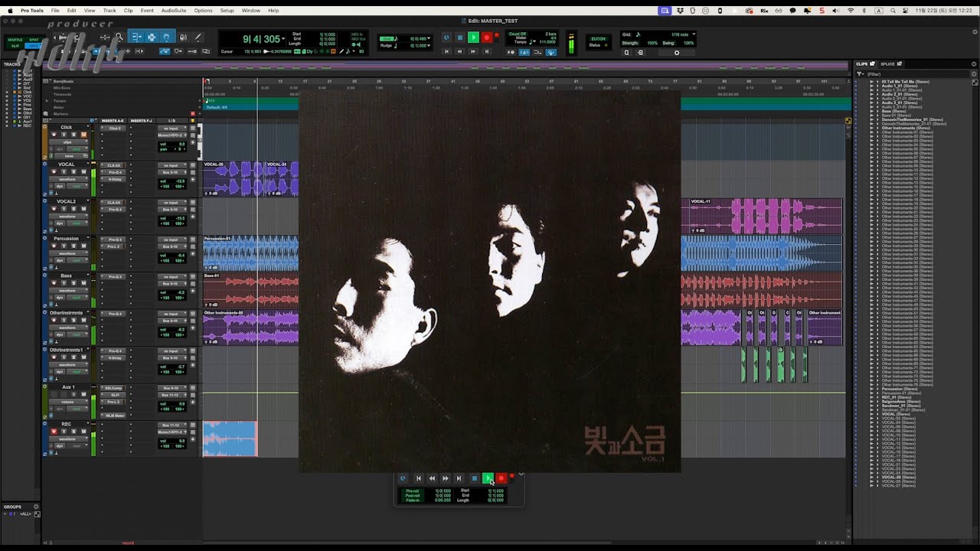This screenshot has height=551, width=980.
Task: Record-enable the Bass track
Action: (x=54, y=283)
